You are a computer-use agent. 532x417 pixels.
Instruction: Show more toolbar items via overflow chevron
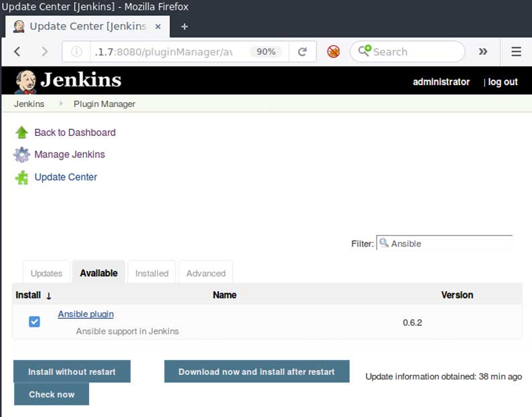483,52
